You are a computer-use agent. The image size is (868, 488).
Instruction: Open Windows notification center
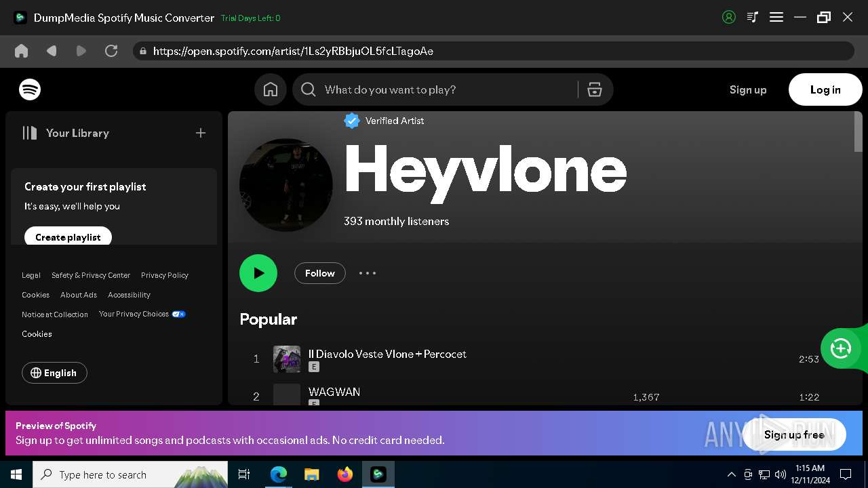point(846,474)
